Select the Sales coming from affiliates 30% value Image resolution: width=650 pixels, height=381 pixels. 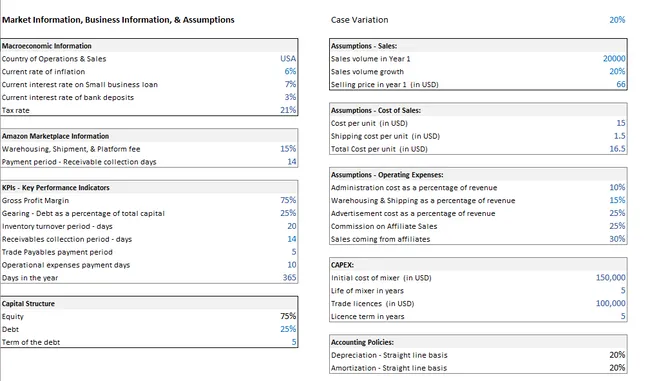pyautogui.click(x=617, y=239)
